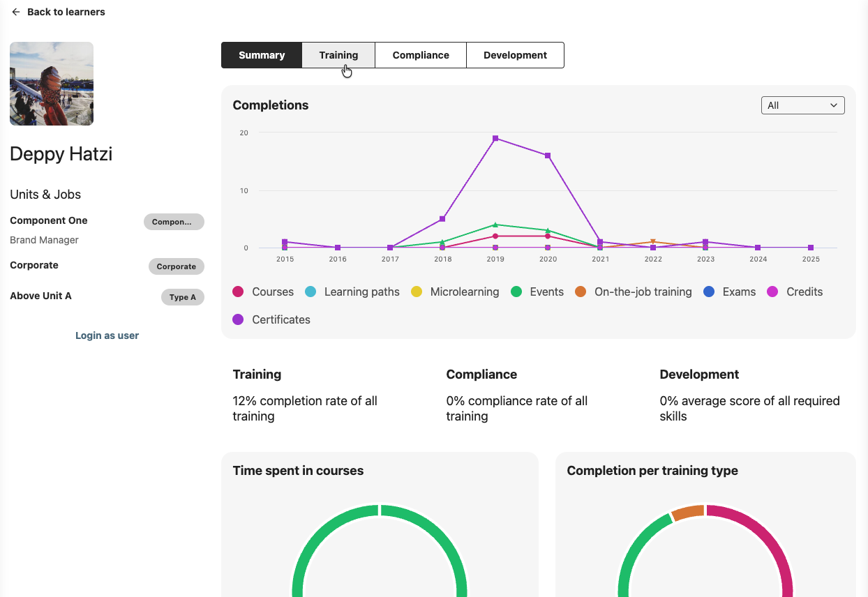Click the back arrow icon
Screen dimensions: 868x597
pos(16,12)
